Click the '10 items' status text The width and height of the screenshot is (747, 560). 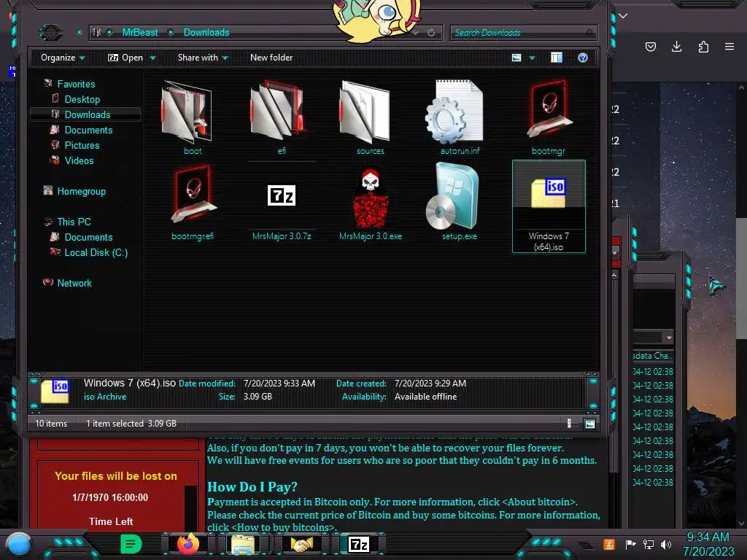tap(51, 424)
